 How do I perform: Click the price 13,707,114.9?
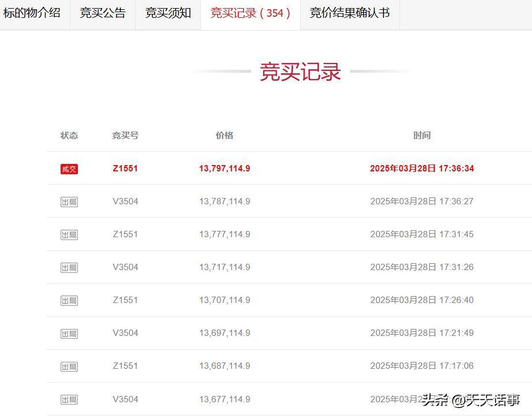click(224, 300)
